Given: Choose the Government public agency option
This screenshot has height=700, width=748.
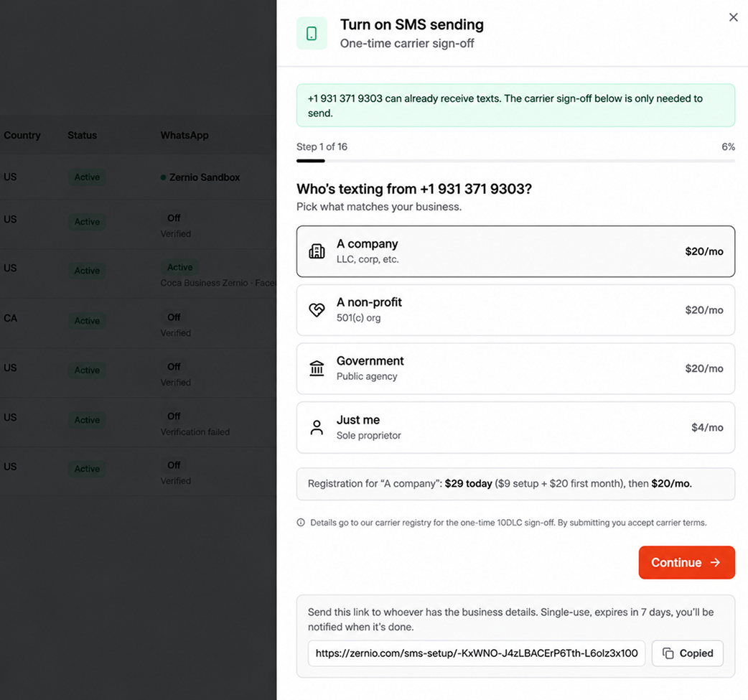Looking at the screenshot, I should [515, 368].
